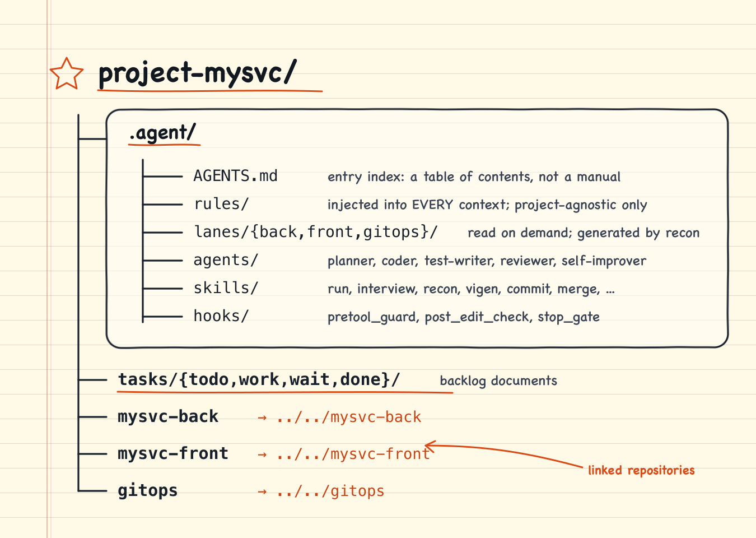Click the lanes/{back,front,gitops}/ entry

pos(316,232)
